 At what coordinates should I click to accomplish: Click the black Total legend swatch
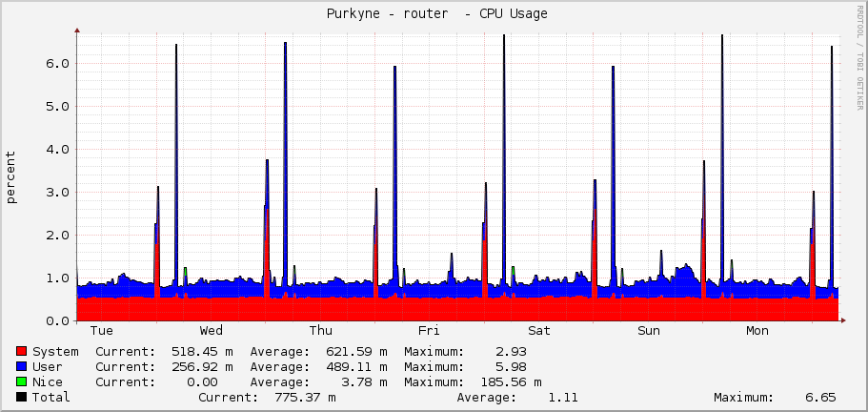[x=22, y=397]
